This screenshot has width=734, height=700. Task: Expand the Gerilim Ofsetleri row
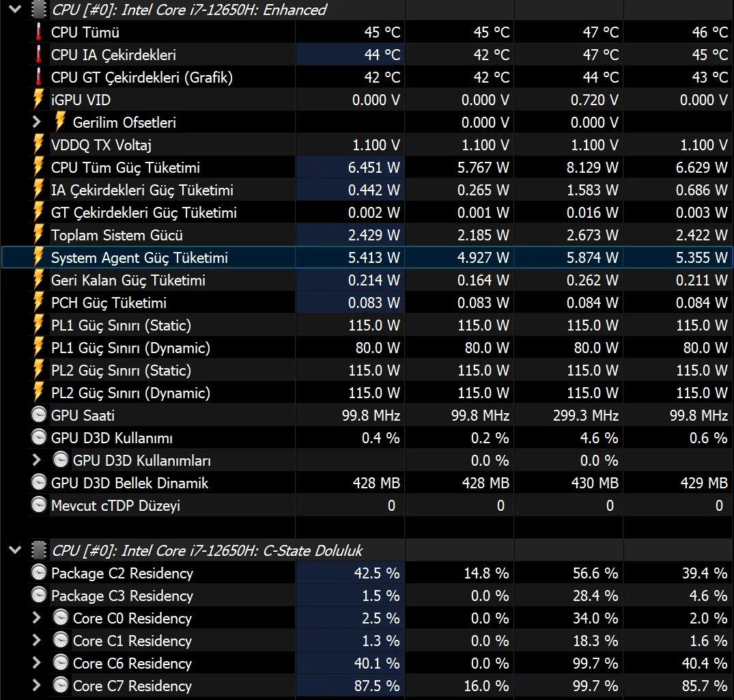coord(38,122)
